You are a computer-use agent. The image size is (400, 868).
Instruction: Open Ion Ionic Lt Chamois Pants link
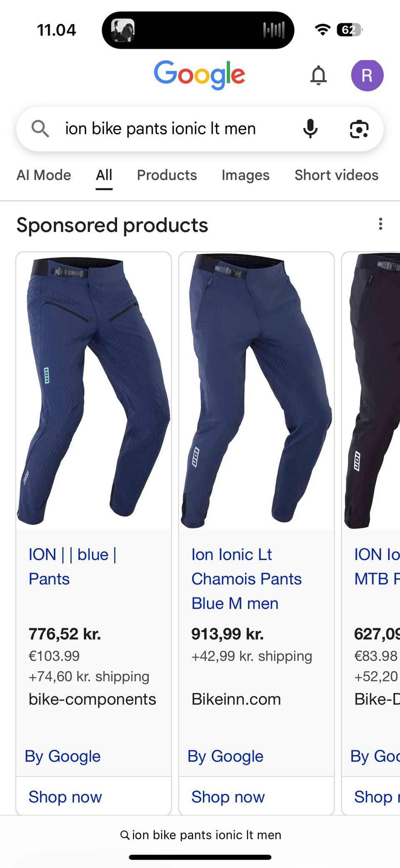pos(246,579)
